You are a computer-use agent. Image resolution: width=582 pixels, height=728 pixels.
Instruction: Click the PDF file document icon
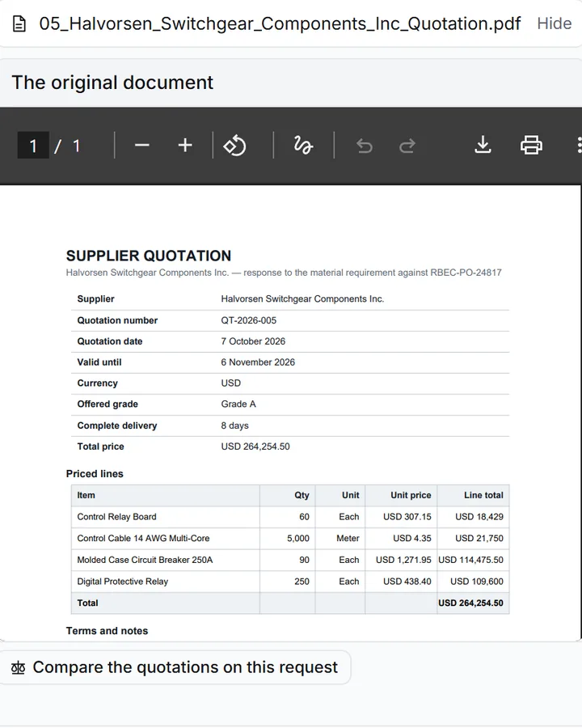coord(19,23)
